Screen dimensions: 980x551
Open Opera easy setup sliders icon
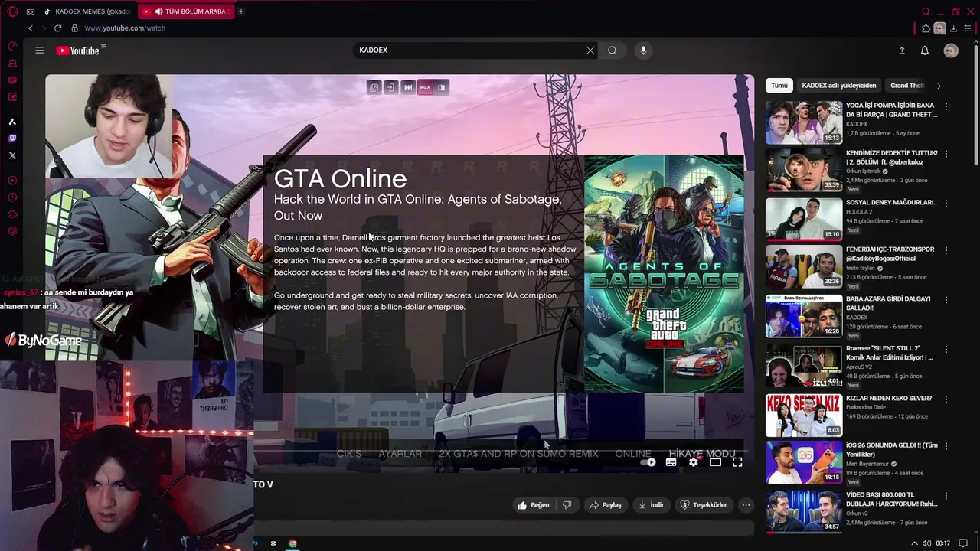(968, 28)
